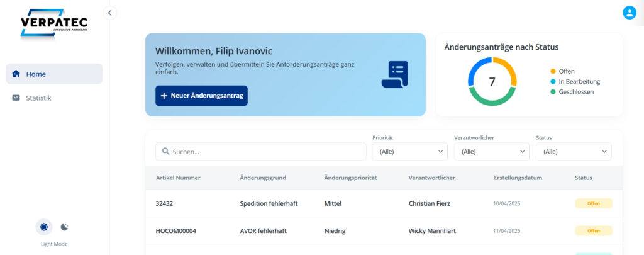
Task: Click the Neuer Änderungsantrag button
Action: [201, 96]
